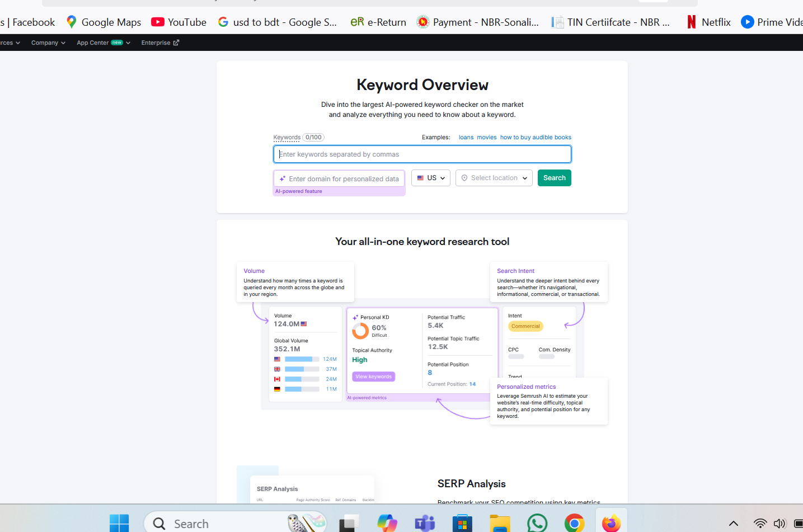Screen dimensions: 803x532
Task: Open the Payment NBR-Sonali bookmark icon
Action: click(423, 22)
